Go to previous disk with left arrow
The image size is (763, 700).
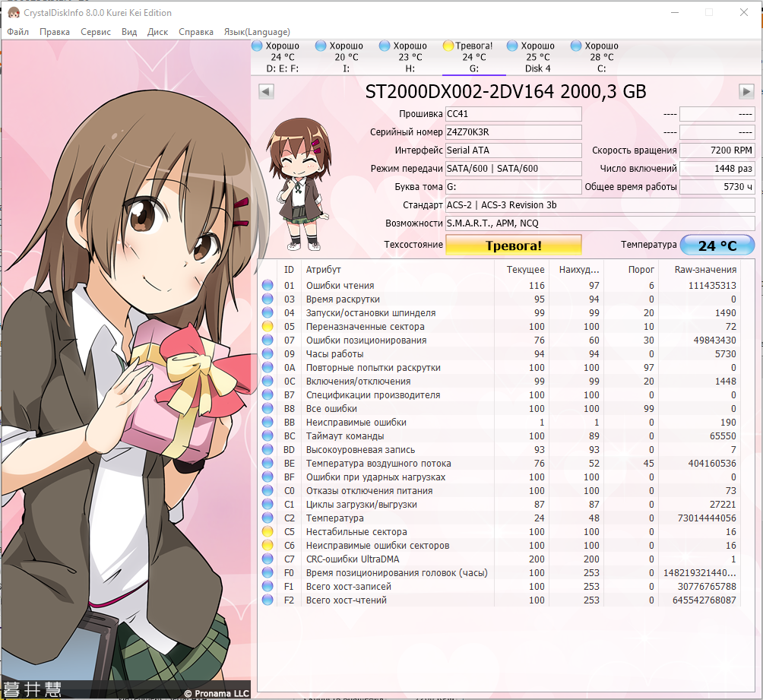point(266,91)
